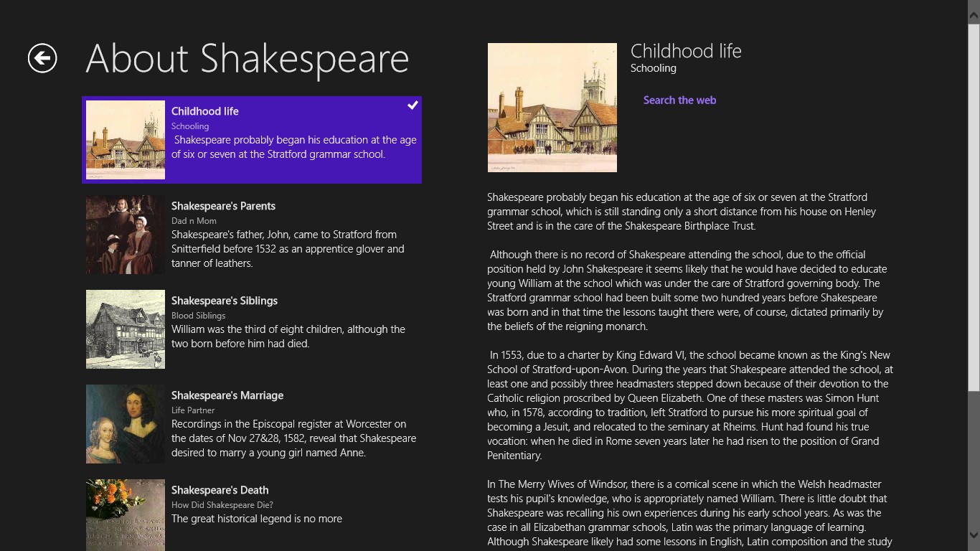Open the Shakespeare's Marriage entry
Screen dimensions: 980x551
(x=227, y=395)
